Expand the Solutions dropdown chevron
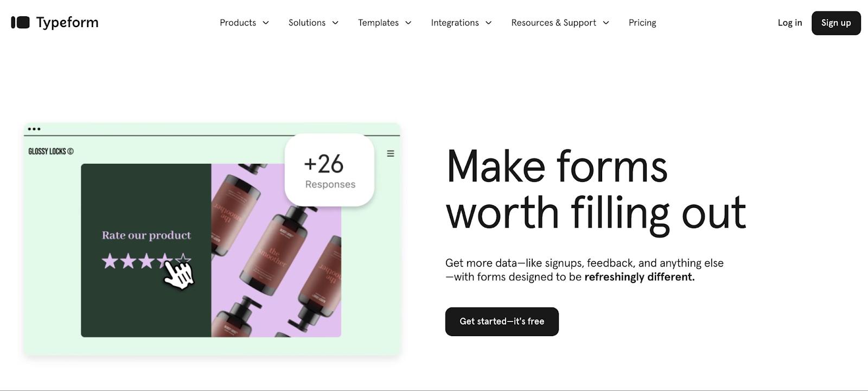This screenshot has height=391, width=868. [x=335, y=23]
